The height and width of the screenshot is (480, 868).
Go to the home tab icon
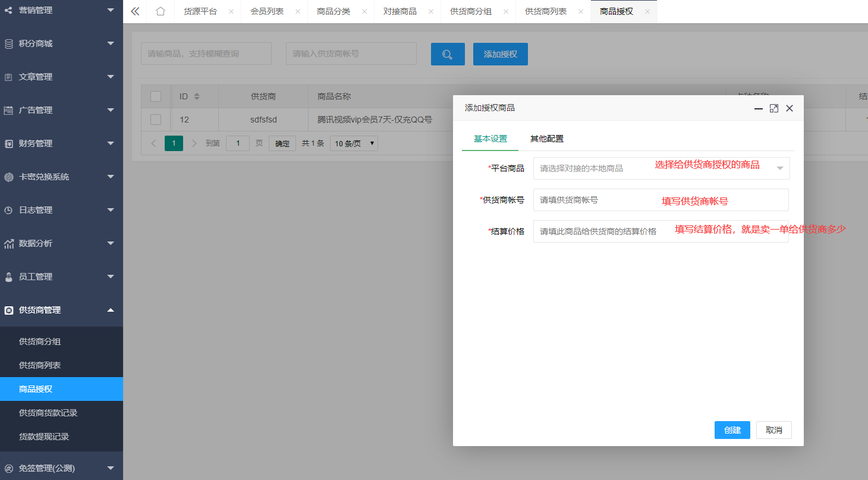(160, 11)
